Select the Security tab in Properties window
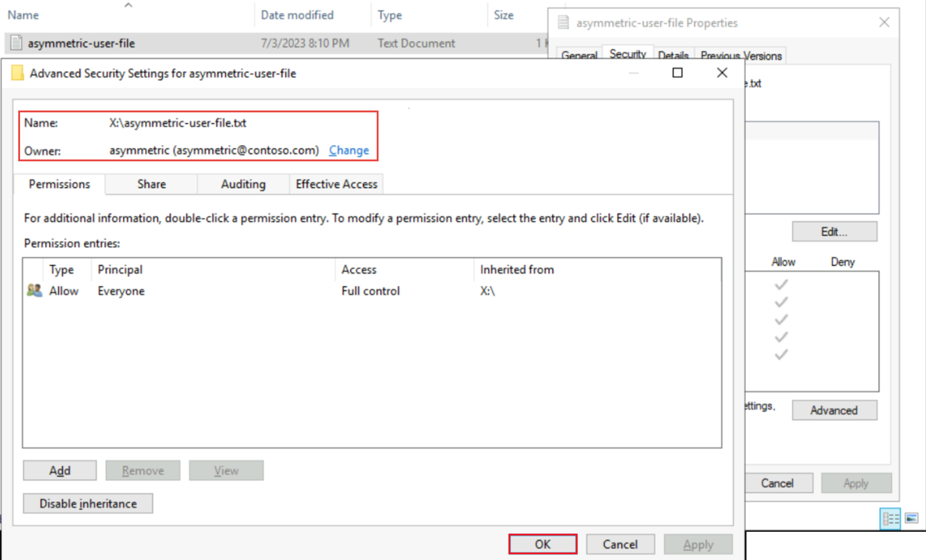 coord(628,54)
